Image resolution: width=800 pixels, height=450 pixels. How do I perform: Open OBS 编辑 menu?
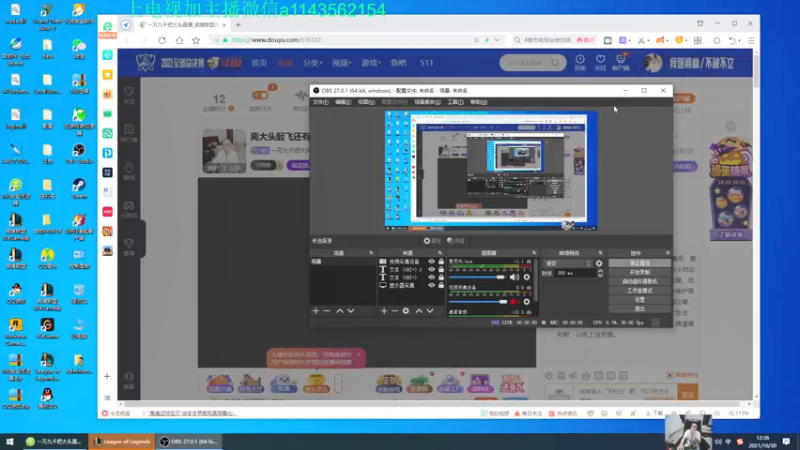tap(343, 102)
